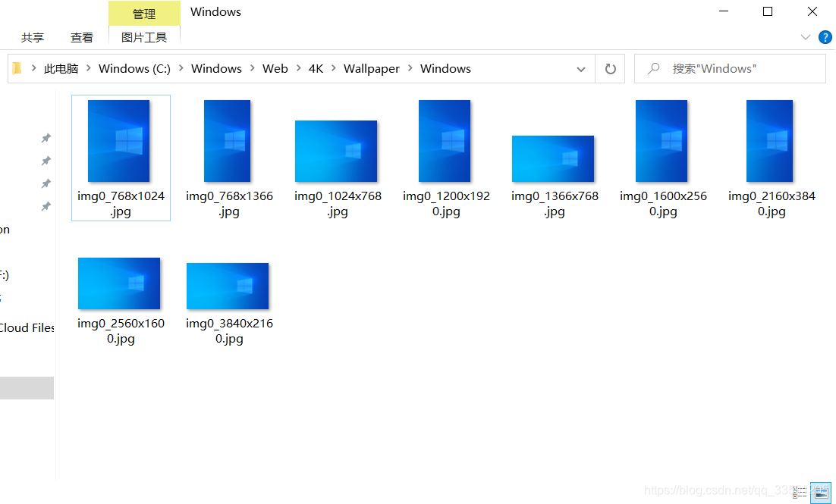This screenshot has height=504, width=836.
Task: Select the img0_1024x768.jpg thumbnail
Action: (336, 152)
